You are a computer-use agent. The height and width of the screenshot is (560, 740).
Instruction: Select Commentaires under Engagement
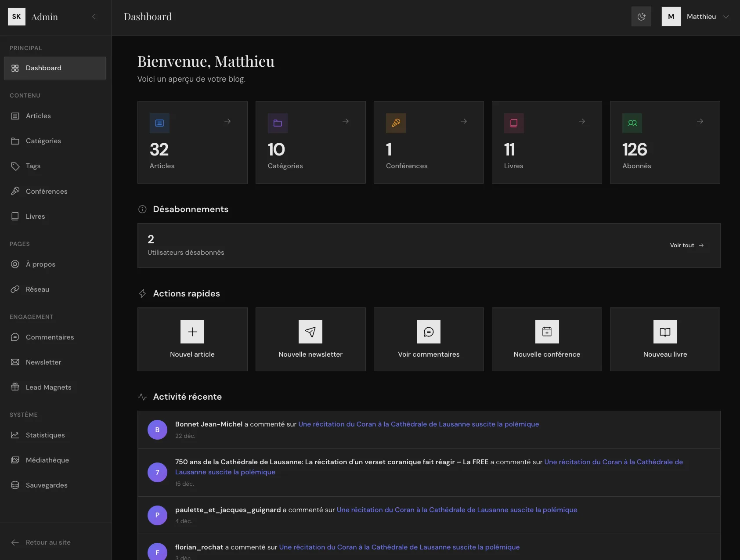point(50,337)
